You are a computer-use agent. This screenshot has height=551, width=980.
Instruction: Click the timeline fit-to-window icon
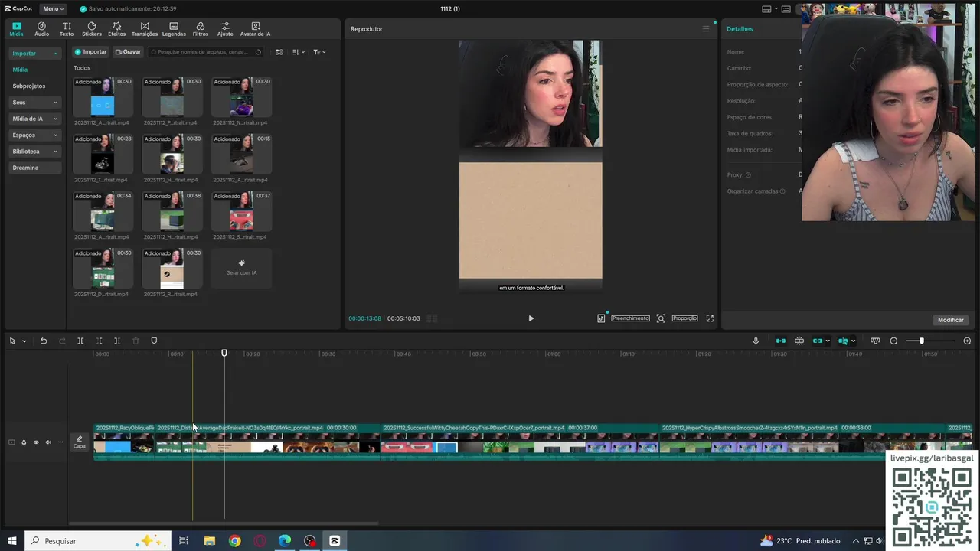875,341
